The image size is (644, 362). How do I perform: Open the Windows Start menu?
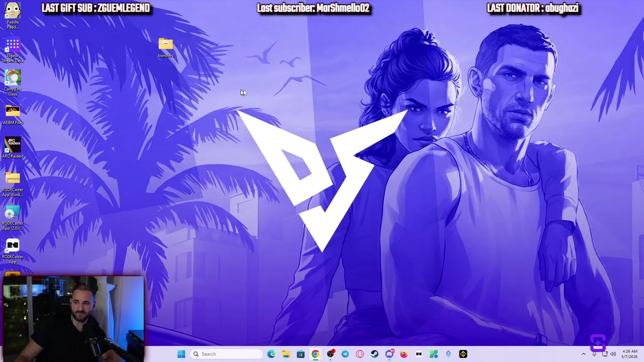181,354
